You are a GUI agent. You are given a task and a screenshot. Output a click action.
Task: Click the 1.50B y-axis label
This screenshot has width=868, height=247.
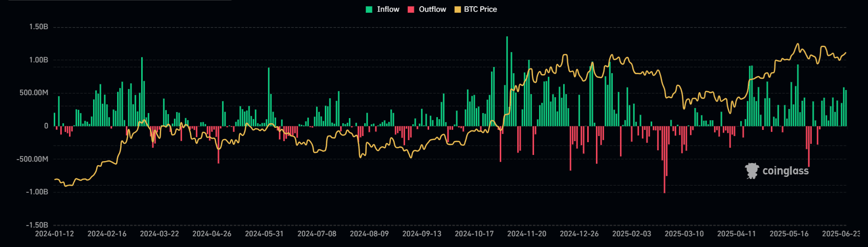coord(38,27)
